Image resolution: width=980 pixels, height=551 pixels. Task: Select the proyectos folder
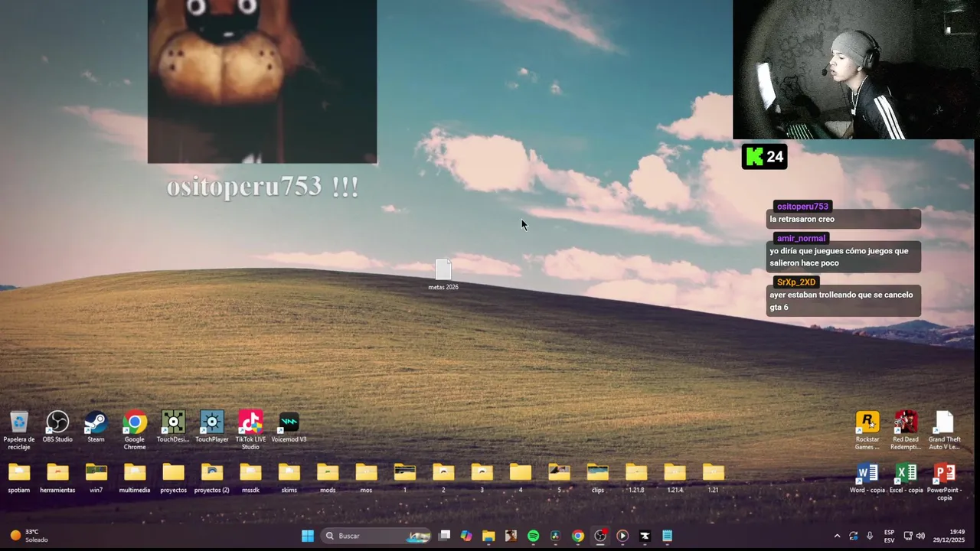click(x=173, y=478)
